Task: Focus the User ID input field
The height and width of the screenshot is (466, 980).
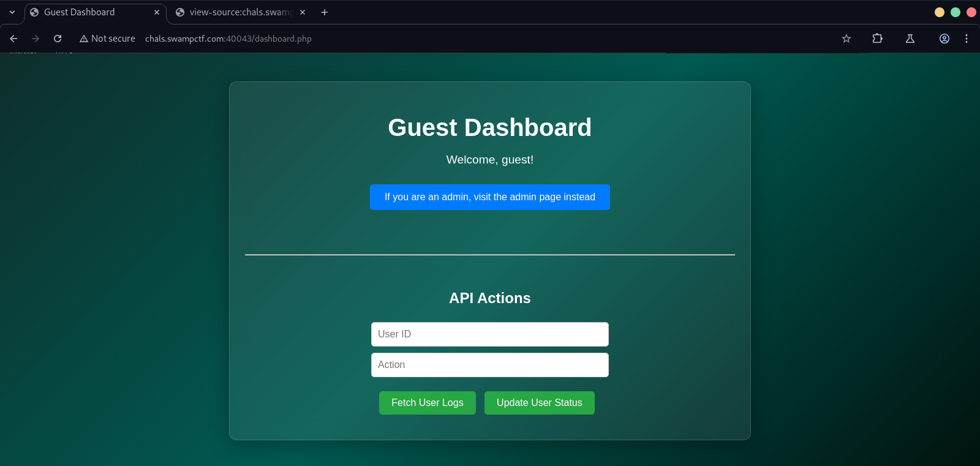Action: coord(489,334)
